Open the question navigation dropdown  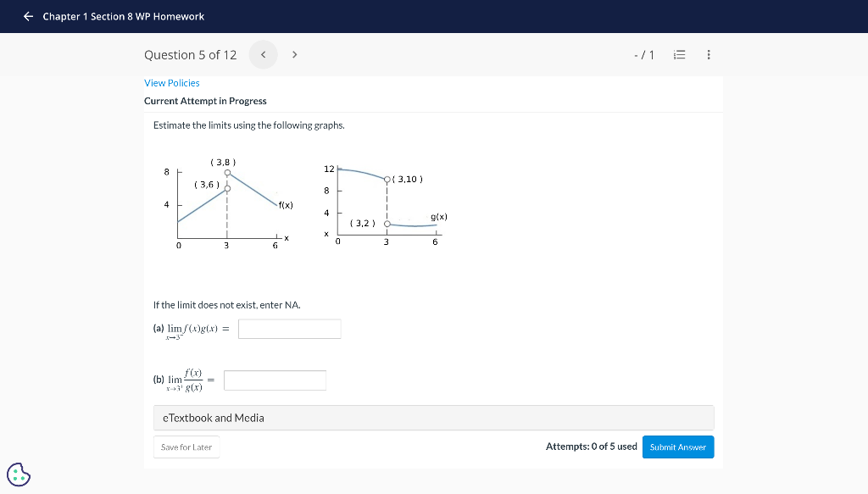[x=679, y=54]
